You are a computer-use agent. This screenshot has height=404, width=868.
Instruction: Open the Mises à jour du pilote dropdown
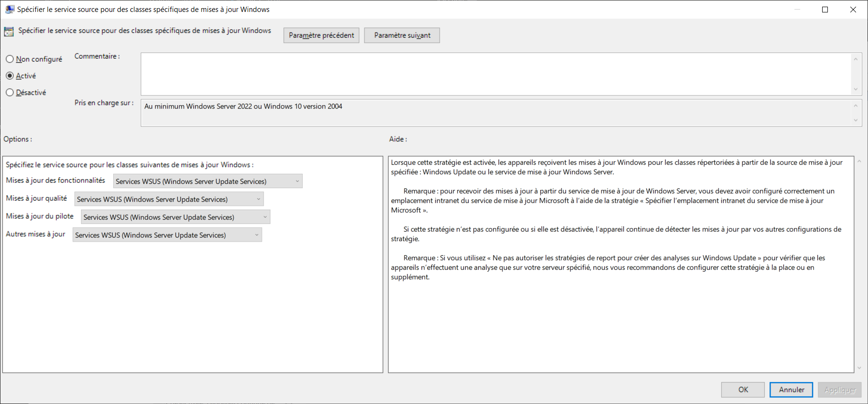(175, 217)
